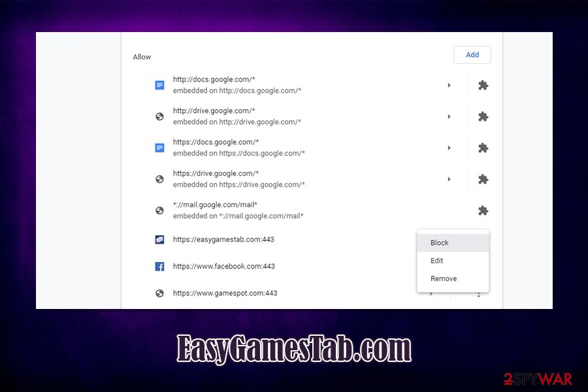Screen dimensions: 588x392
Task: Select the https://easygamestab.com:443 entry
Action: pos(223,239)
